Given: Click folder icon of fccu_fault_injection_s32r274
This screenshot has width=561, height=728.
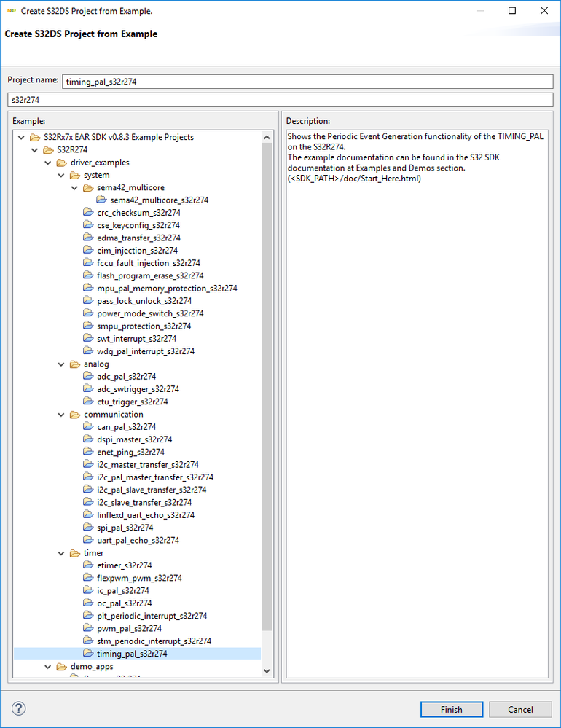Looking at the screenshot, I should point(88,262).
